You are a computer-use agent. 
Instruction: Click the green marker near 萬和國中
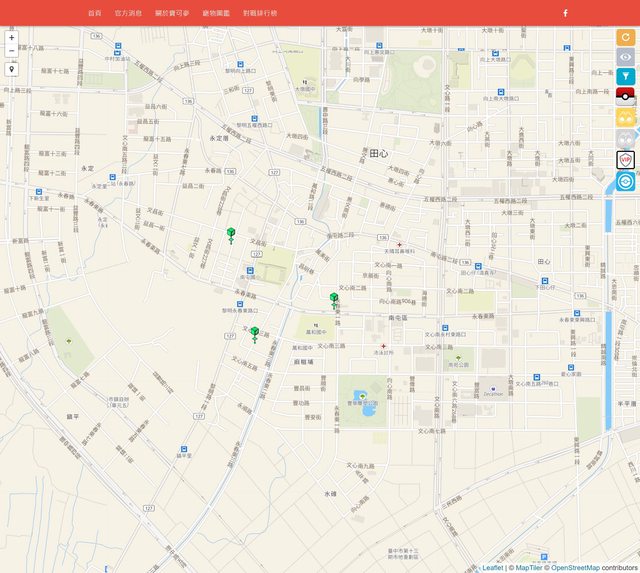click(334, 300)
